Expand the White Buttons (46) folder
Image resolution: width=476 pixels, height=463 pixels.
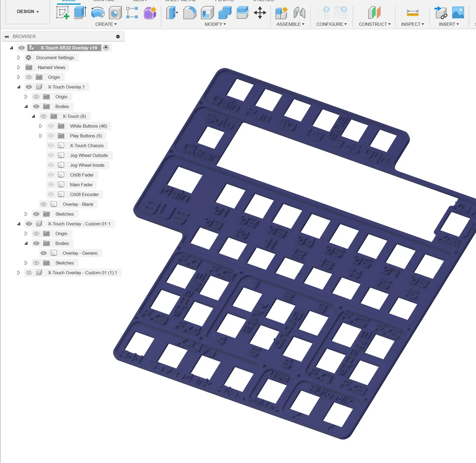pyautogui.click(x=40, y=126)
